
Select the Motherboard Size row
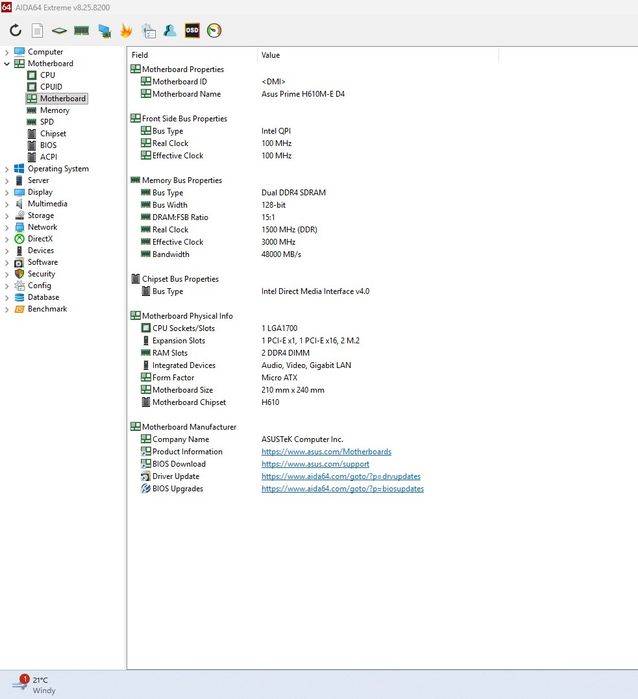[x=233, y=390]
